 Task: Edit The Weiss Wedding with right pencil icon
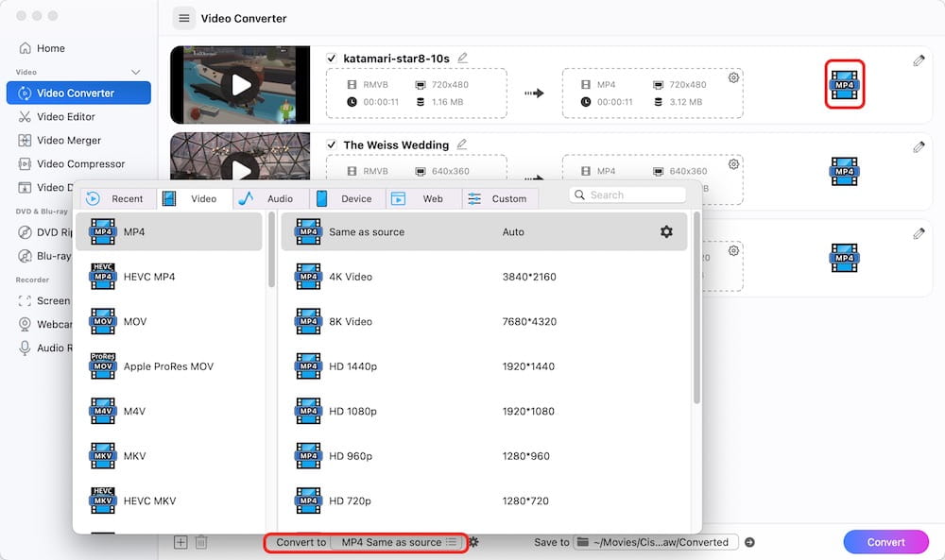pos(919,147)
